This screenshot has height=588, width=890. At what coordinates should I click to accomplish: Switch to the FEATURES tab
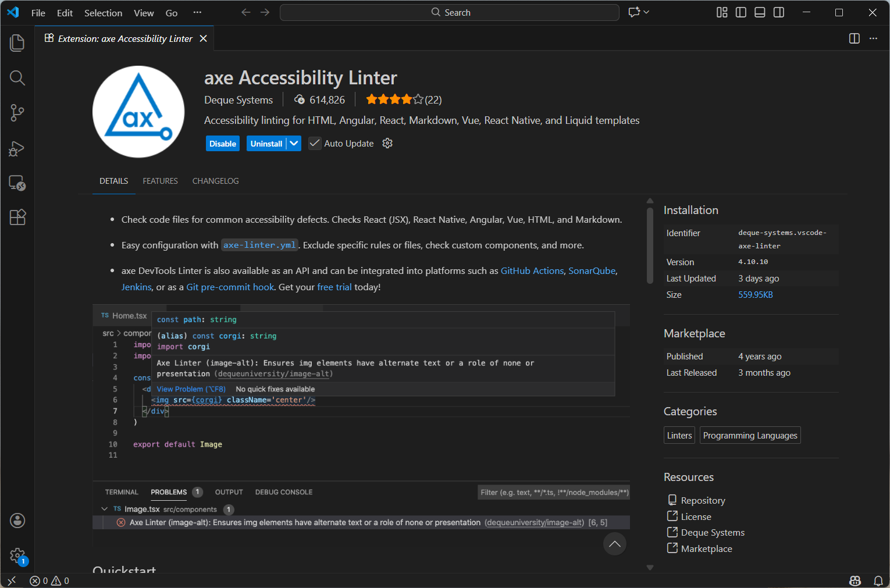160,181
